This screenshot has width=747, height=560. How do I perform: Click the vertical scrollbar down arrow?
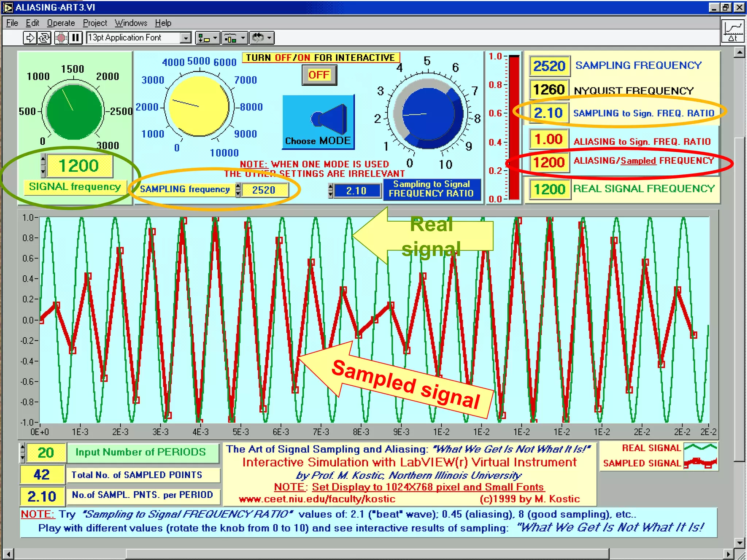[x=739, y=543]
